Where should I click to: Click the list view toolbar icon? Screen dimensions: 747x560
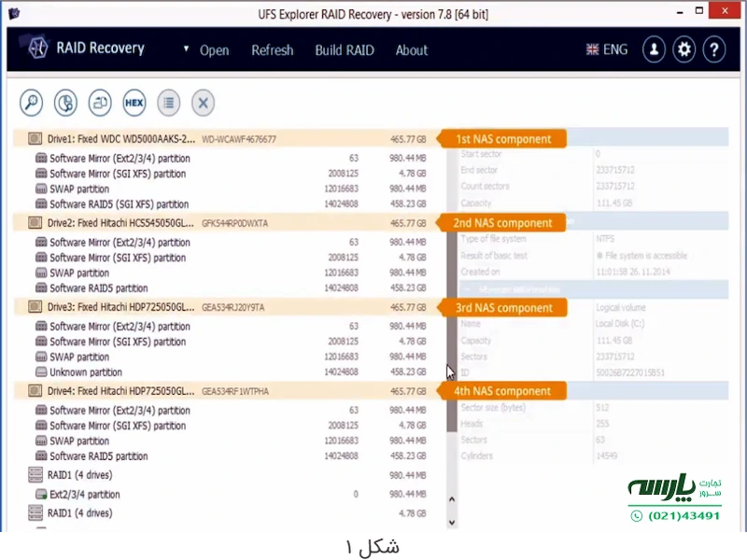point(169,103)
